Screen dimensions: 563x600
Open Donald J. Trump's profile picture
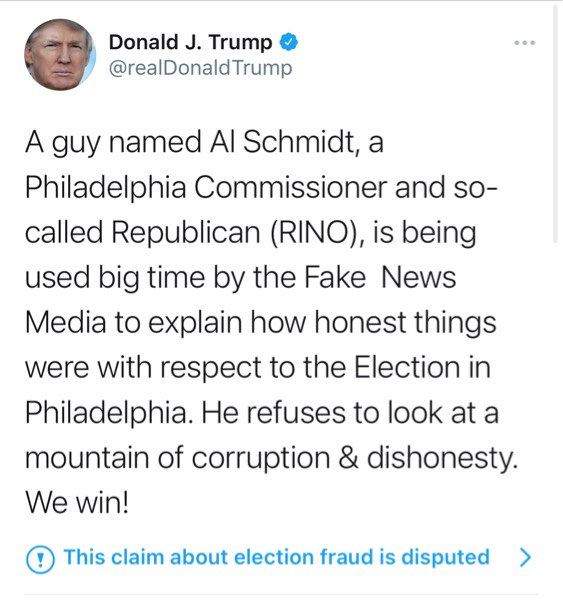[60, 55]
